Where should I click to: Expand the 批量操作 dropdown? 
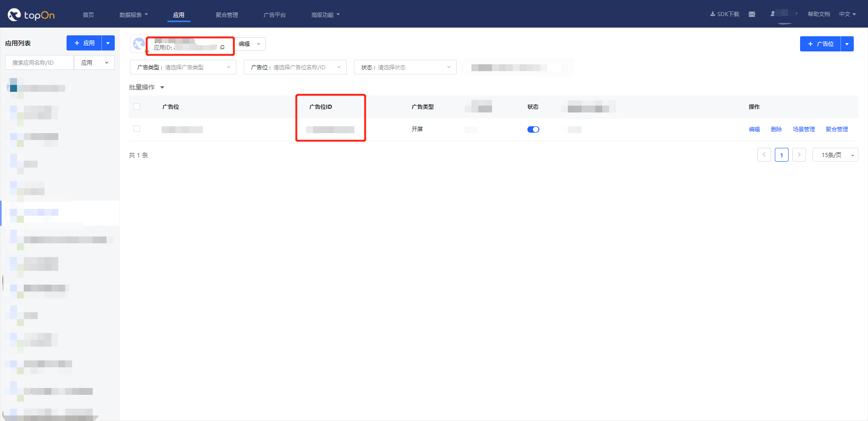[x=146, y=87]
